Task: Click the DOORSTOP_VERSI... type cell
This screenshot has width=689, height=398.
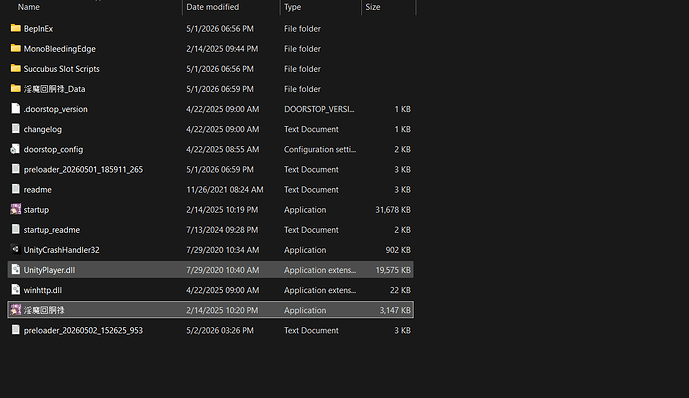Action: coord(319,109)
